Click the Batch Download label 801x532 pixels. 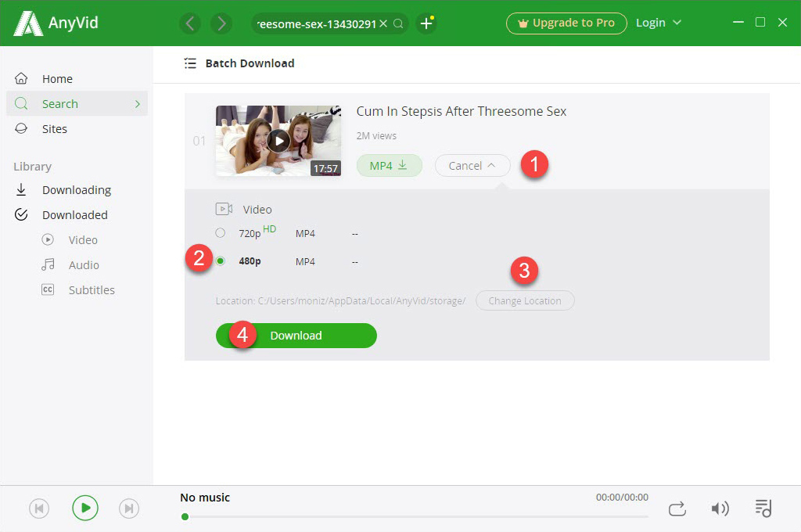click(250, 63)
